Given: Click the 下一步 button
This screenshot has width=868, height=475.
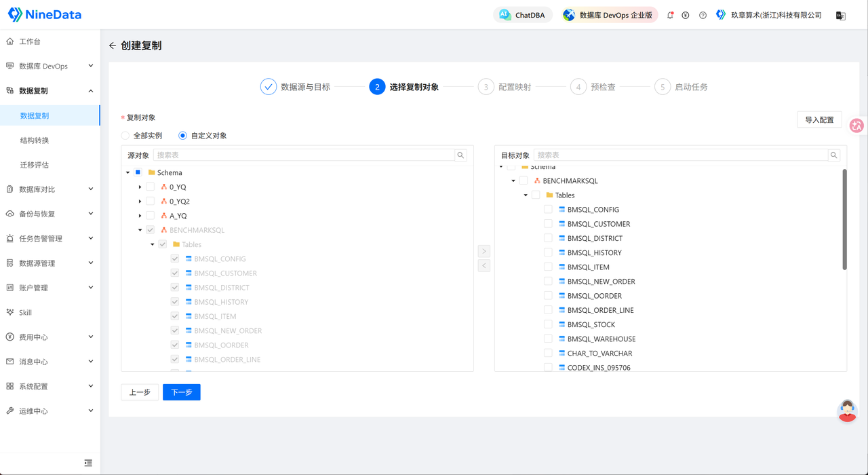Looking at the screenshot, I should (x=182, y=392).
